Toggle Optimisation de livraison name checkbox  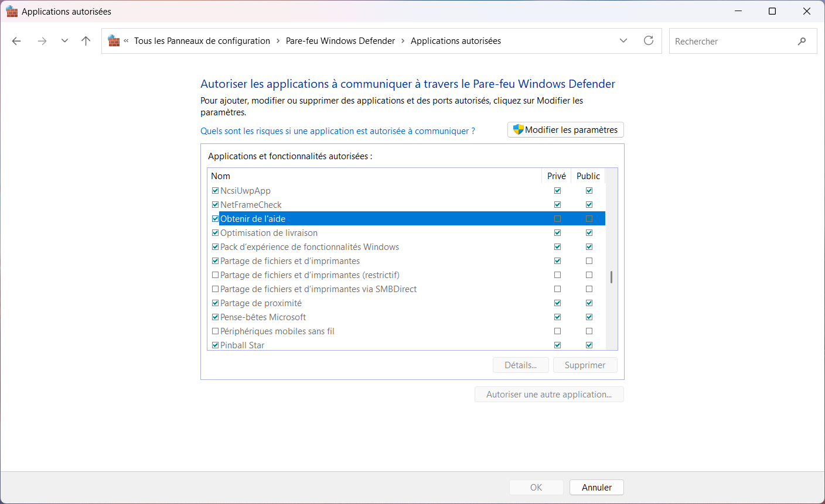(215, 233)
